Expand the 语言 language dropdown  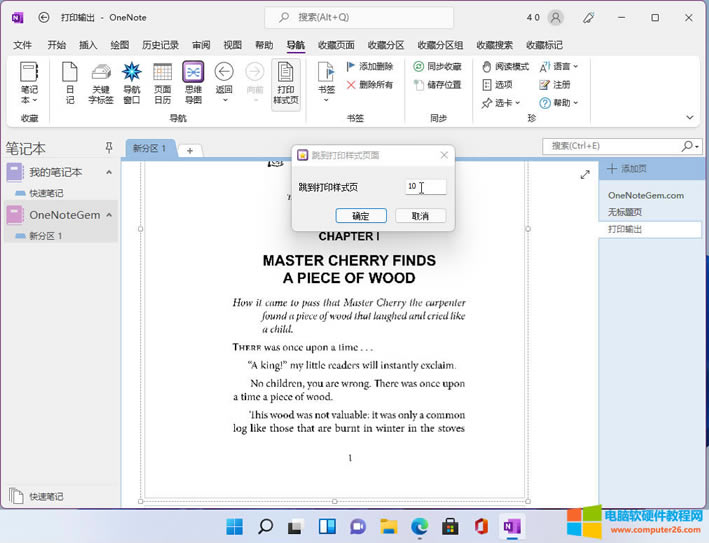point(559,67)
